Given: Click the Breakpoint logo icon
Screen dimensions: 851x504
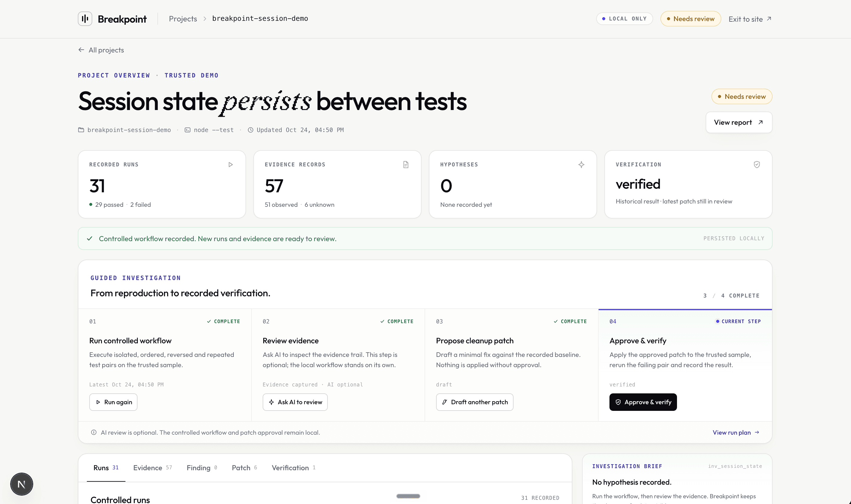Looking at the screenshot, I should point(85,19).
